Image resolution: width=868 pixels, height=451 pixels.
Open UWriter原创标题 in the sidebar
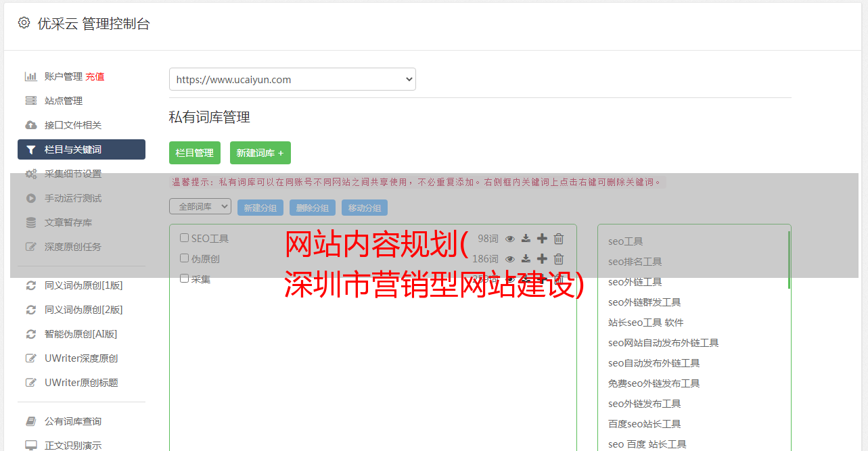[x=81, y=383]
